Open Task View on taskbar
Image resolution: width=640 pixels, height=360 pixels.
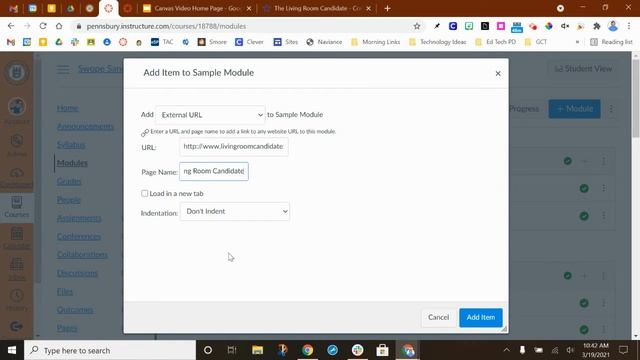pyautogui.click(x=232, y=350)
